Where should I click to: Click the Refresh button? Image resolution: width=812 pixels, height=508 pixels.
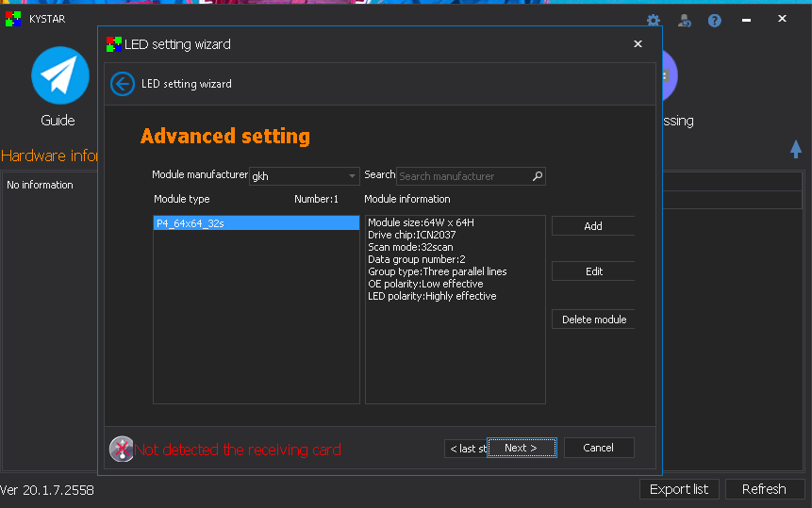coord(764,489)
